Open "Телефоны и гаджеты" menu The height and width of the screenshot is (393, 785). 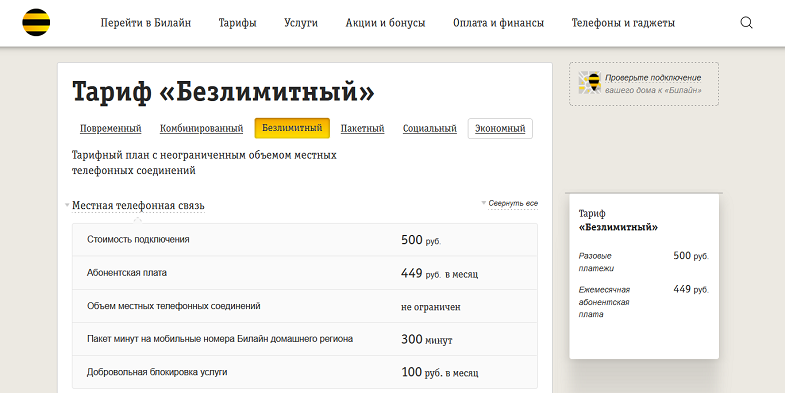(x=623, y=23)
